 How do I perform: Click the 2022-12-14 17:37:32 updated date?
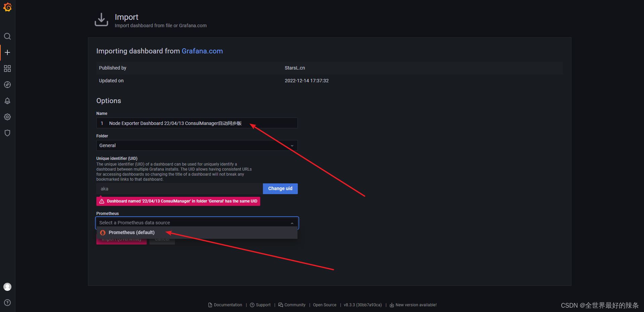(307, 81)
